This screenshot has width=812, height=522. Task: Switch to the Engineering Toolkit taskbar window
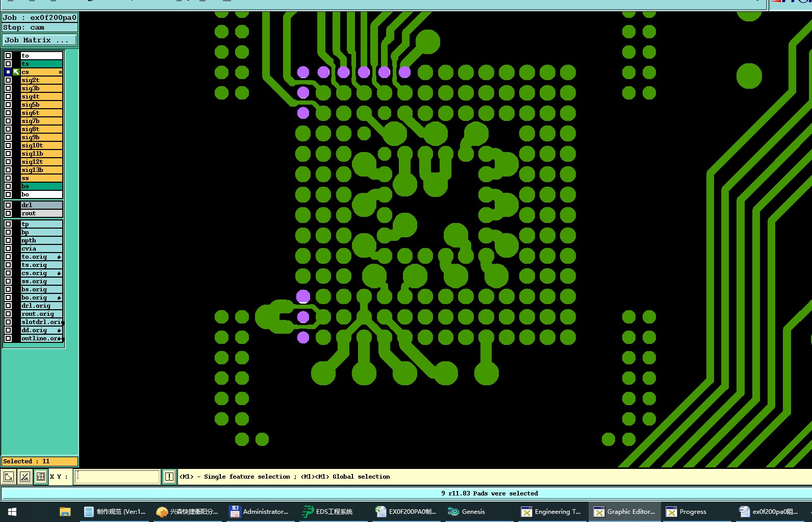click(551, 511)
